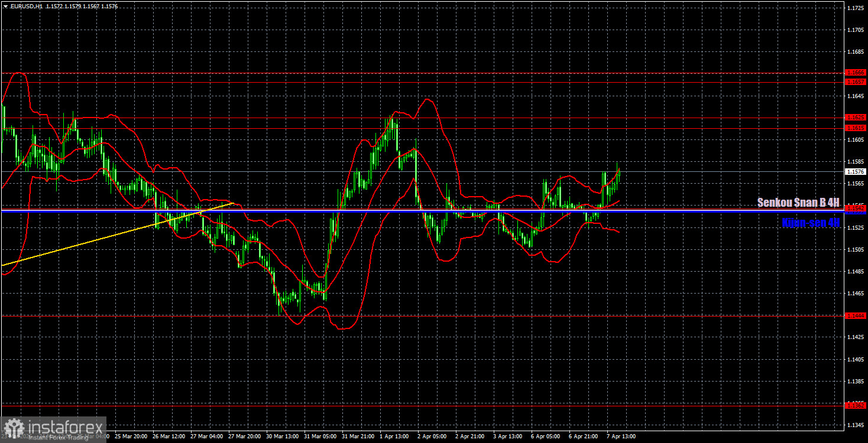Click the small triangle beside the EURUSD,H1 title
Viewport: 868px width, 443px height.
pos(5,5)
